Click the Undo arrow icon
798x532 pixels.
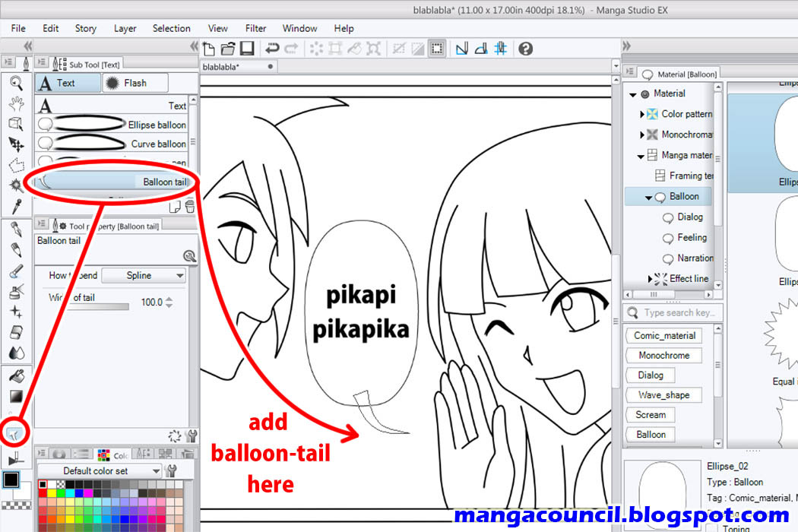point(272,49)
